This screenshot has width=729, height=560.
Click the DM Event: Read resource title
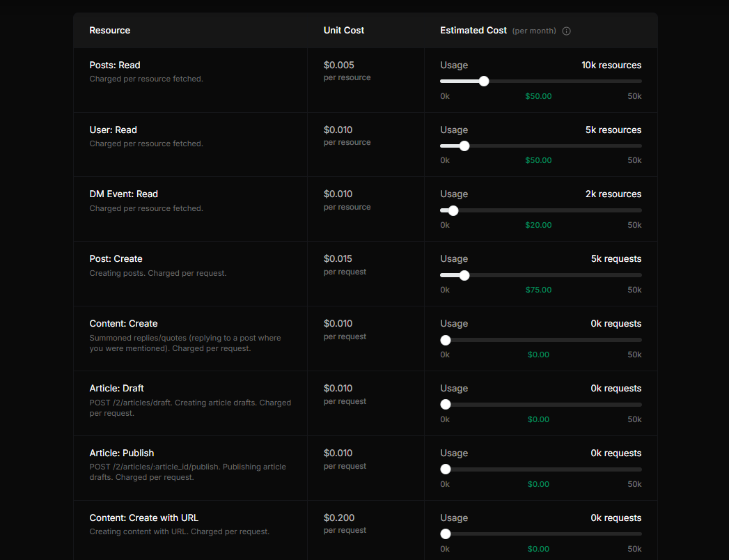pyautogui.click(x=124, y=194)
